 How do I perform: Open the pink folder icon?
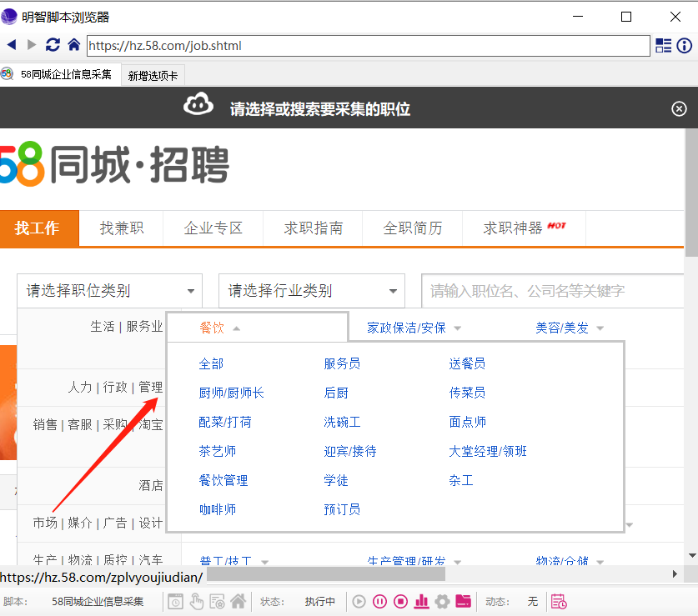coord(463,602)
